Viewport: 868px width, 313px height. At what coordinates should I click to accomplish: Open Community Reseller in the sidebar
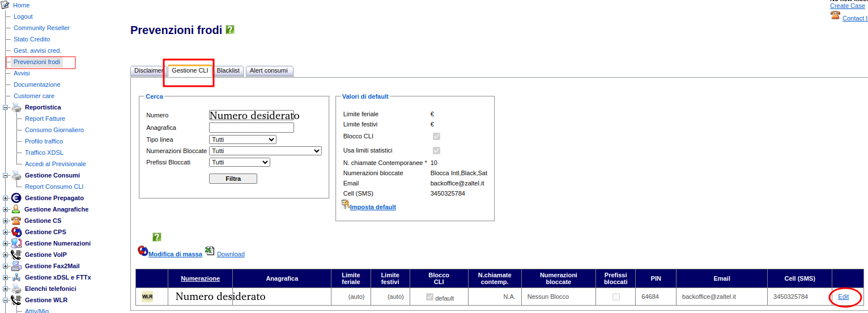(42, 28)
